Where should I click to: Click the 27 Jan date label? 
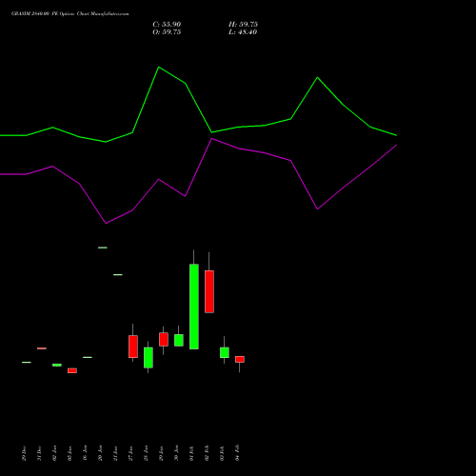tap(131, 453)
